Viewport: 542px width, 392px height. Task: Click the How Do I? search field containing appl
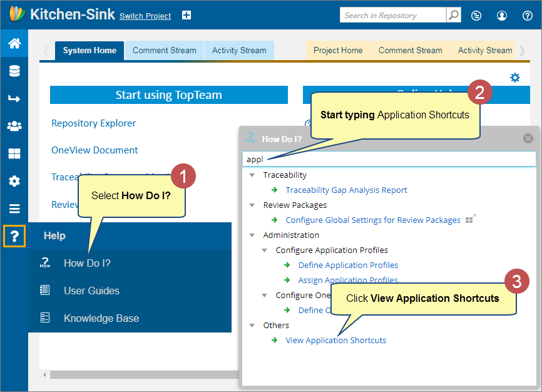[389, 159]
